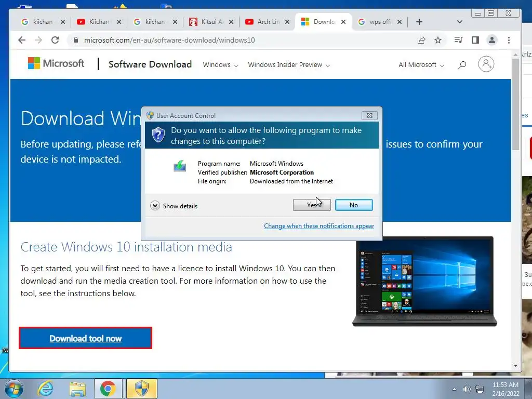532x399 pixels.
Task: Click the page vertical scrollbar thumb
Action: tap(515, 104)
